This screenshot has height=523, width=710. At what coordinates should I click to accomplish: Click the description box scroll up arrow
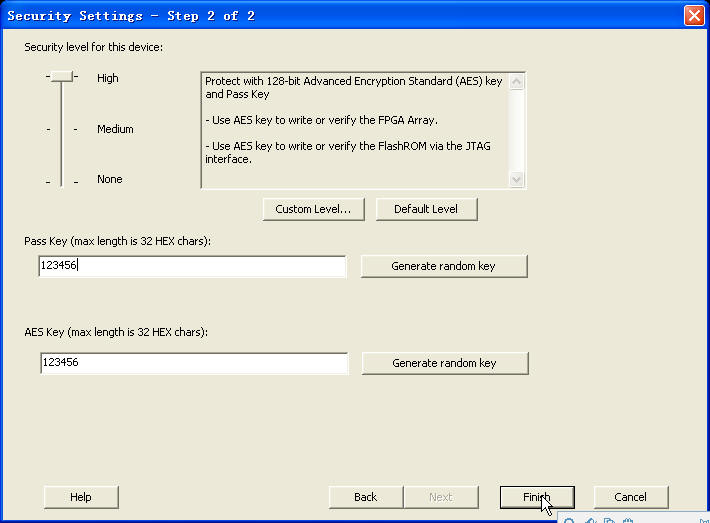pyautogui.click(x=517, y=82)
